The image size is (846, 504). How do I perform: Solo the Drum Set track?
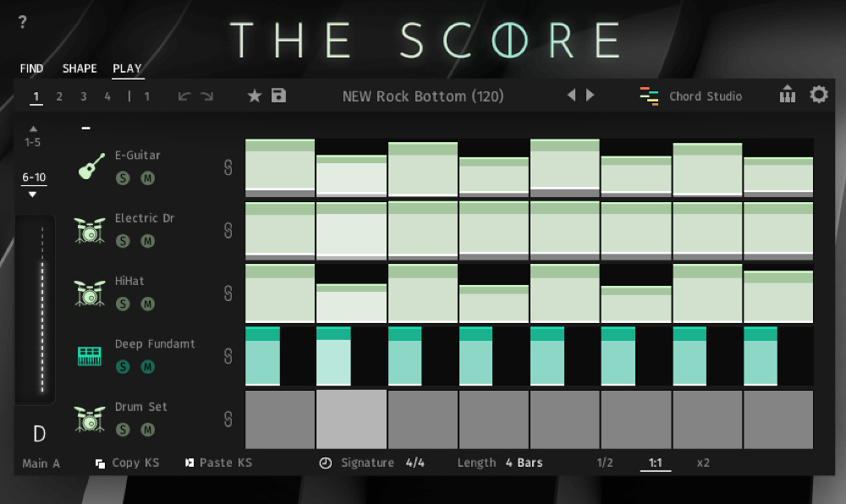(x=123, y=430)
